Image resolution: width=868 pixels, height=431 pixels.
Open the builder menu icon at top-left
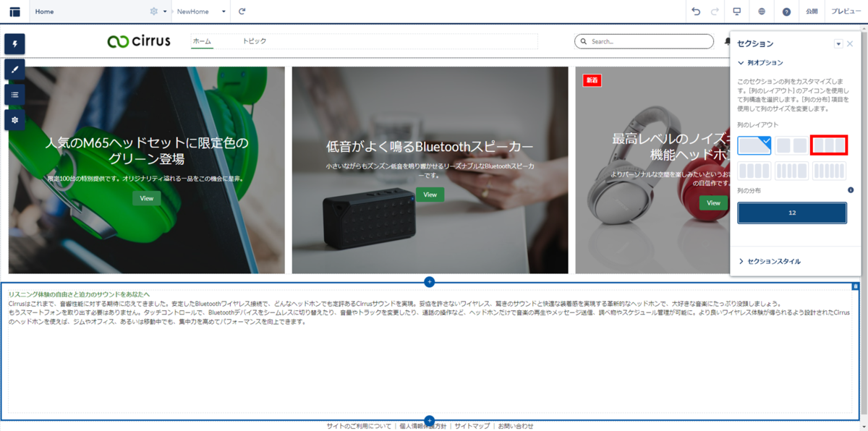coord(14,12)
